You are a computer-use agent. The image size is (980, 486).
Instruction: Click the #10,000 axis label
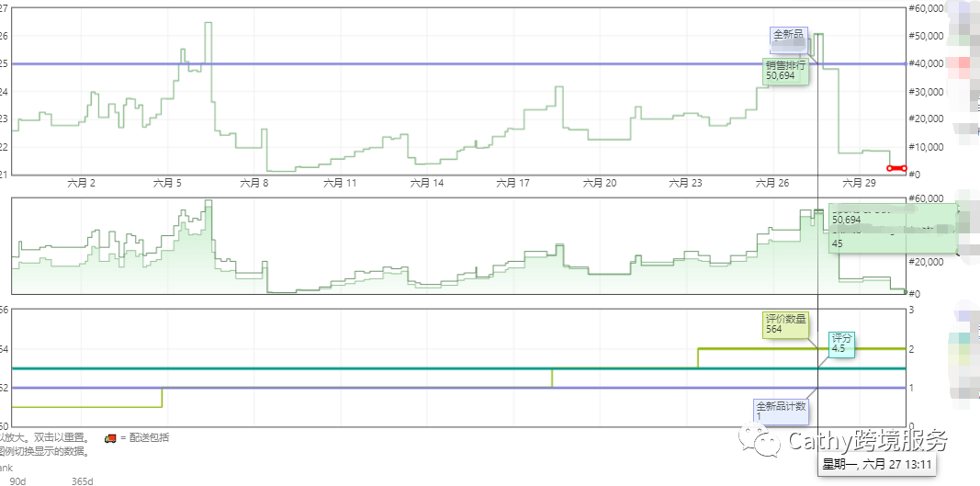pos(925,147)
